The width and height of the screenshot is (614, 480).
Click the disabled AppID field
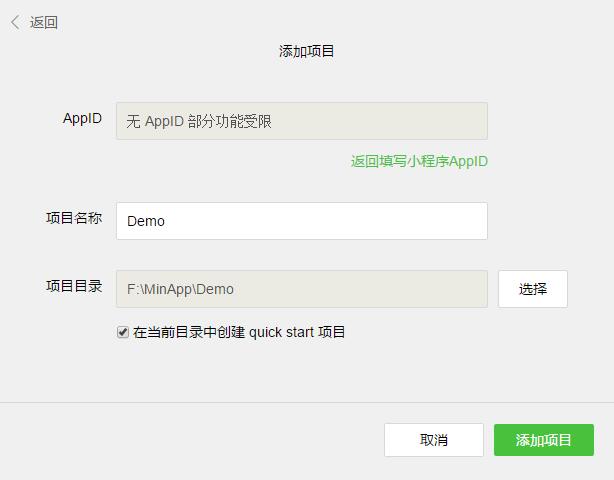302,121
